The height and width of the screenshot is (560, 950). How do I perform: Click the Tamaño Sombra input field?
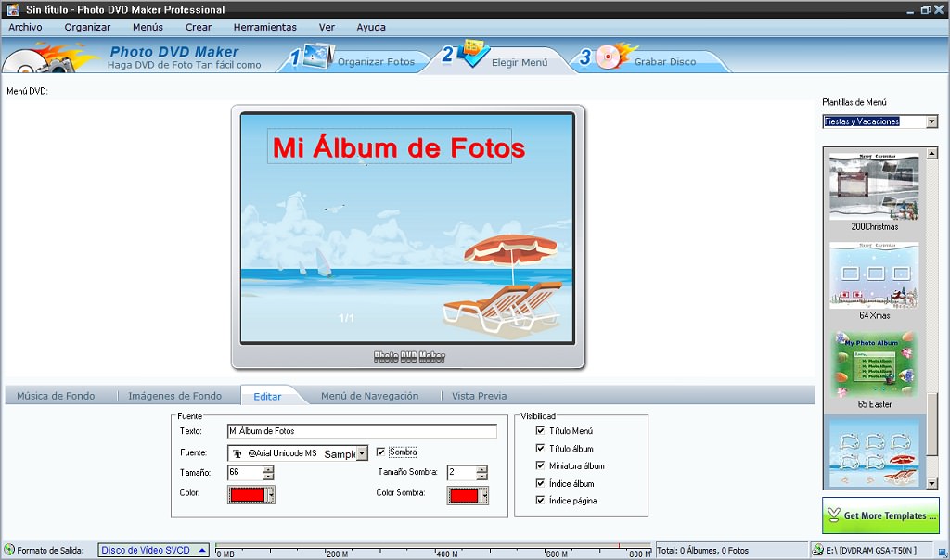[x=462, y=472]
